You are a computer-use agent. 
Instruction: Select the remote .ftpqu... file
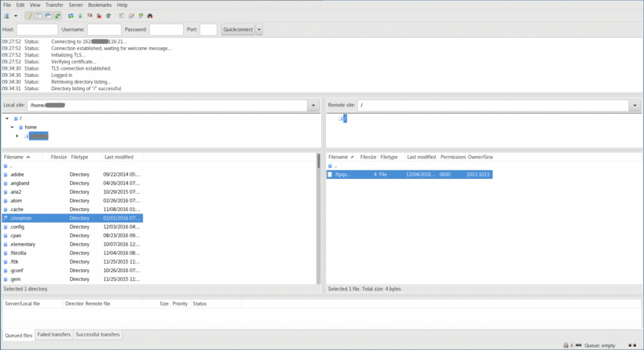409,174
